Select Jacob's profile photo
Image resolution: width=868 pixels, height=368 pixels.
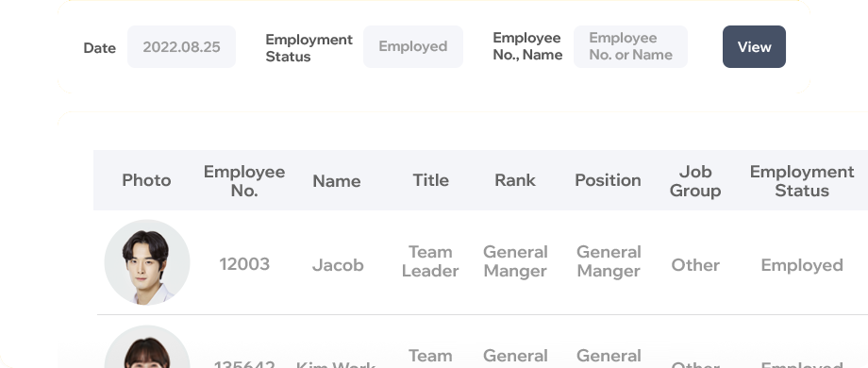coord(147,262)
